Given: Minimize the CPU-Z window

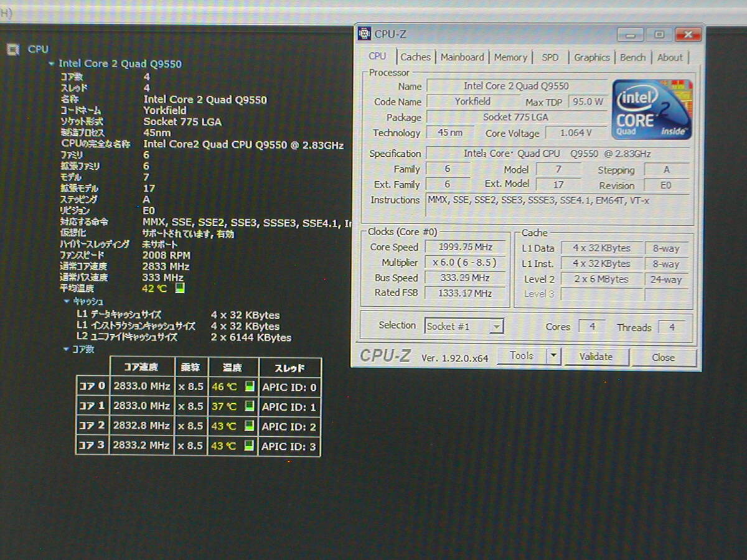Looking at the screenshot, I should pos(631,34).
